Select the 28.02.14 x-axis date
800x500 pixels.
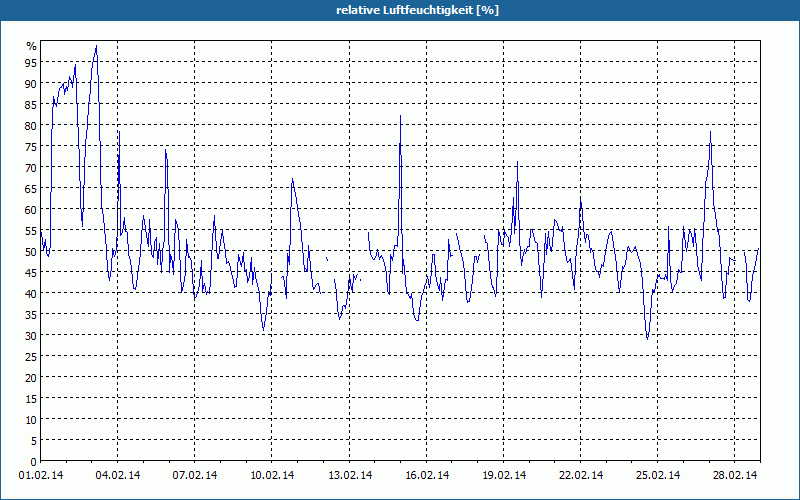pos(733,475)
